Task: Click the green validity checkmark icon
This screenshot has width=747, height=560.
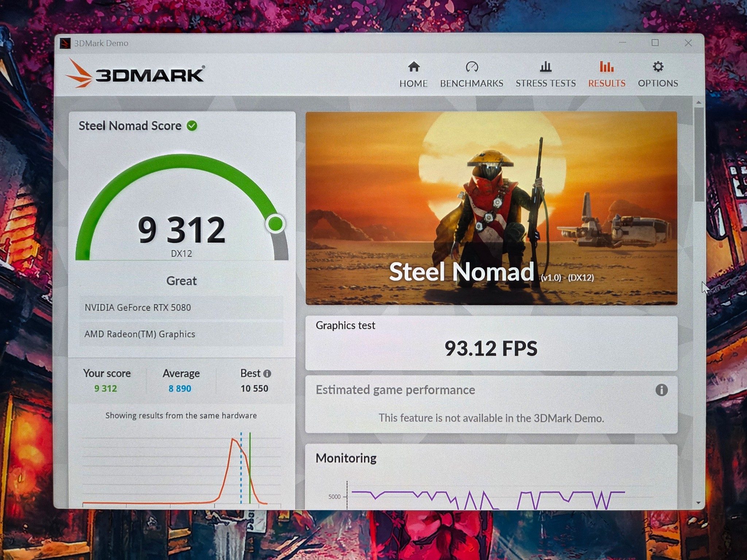Action: tap(192, 126)
